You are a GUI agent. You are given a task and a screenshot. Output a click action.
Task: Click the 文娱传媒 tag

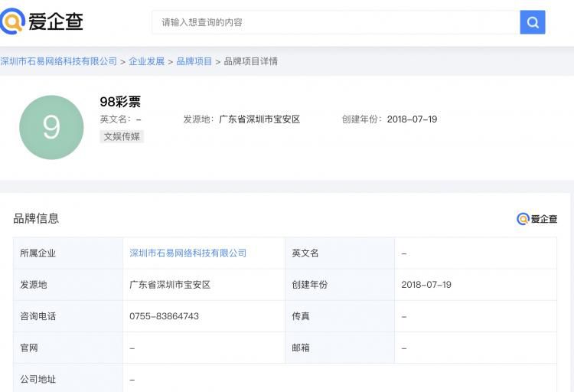[x=122, y=136]
